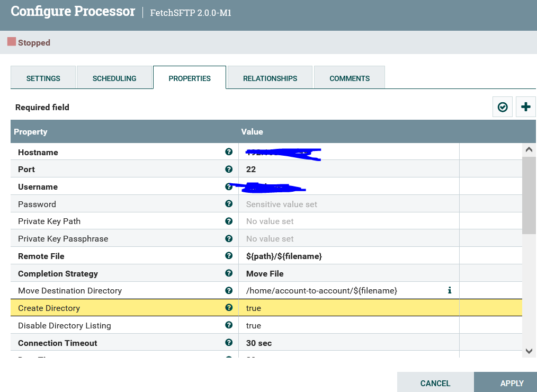Open help for Completion Strategy property
The image size is (537, 392).
[x=229, y=273]
